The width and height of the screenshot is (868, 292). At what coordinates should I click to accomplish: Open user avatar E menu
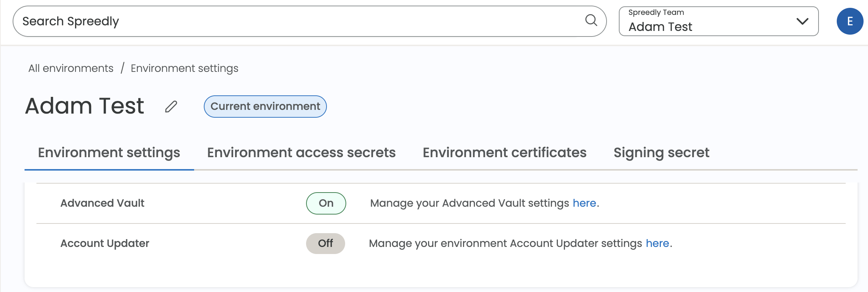click(850, 21)
